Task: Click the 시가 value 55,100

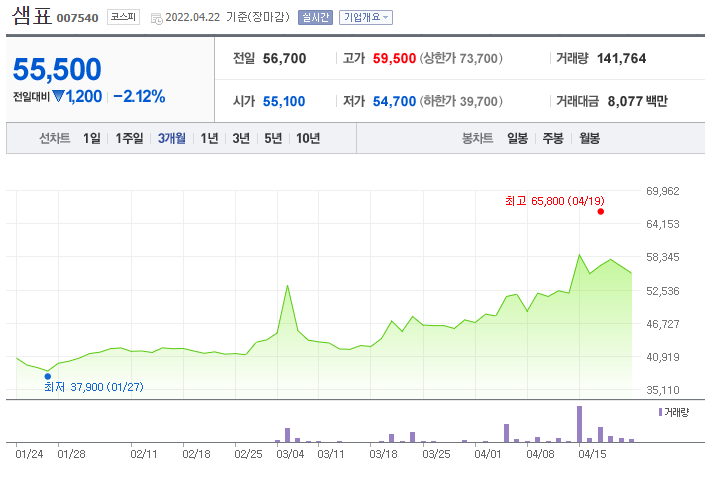Action: [284, 101]
